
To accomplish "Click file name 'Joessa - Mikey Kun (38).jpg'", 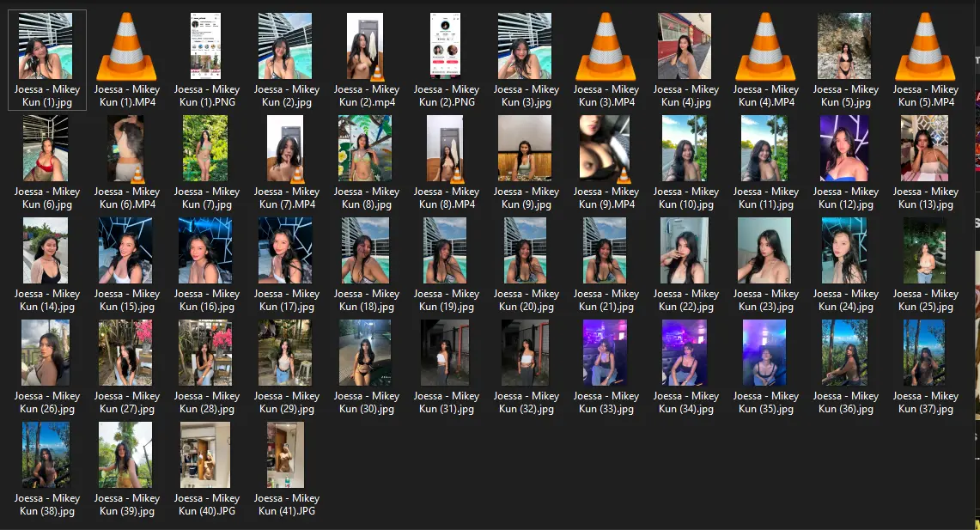I will point(47,504).
